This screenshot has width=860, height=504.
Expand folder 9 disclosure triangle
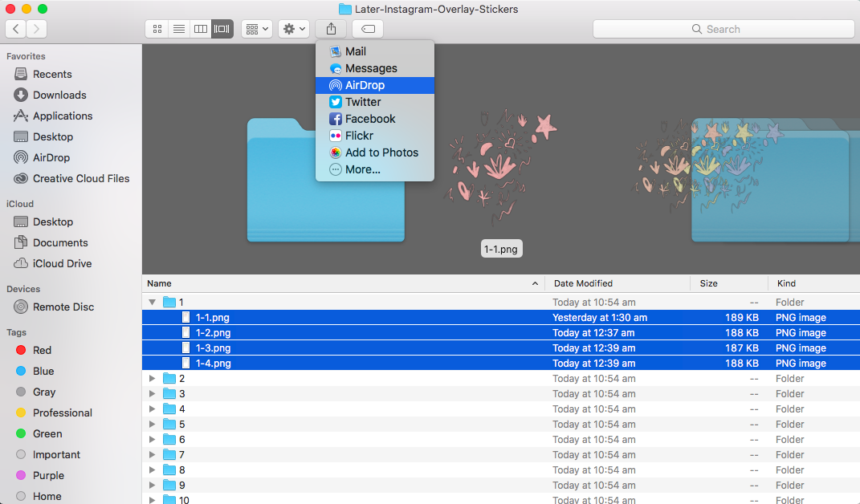tap(152, 486)
